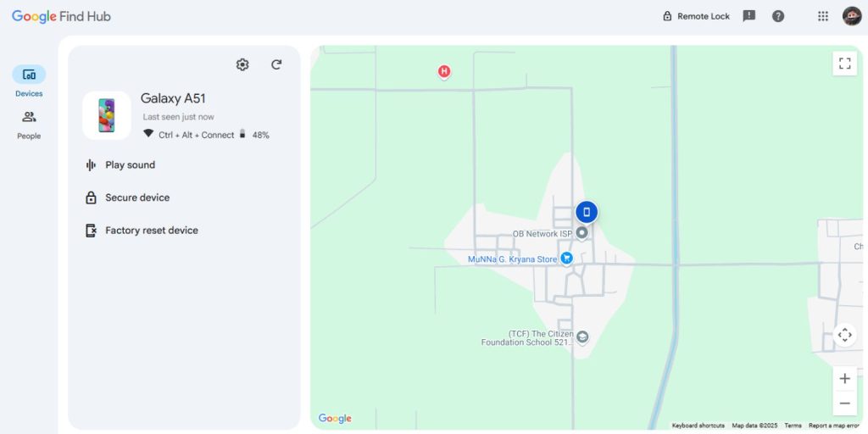Click the Ctrl + Alt + Connect network name
Viewport: 868px width, 434px height.
pyautogui.click(x=197, y=135)
